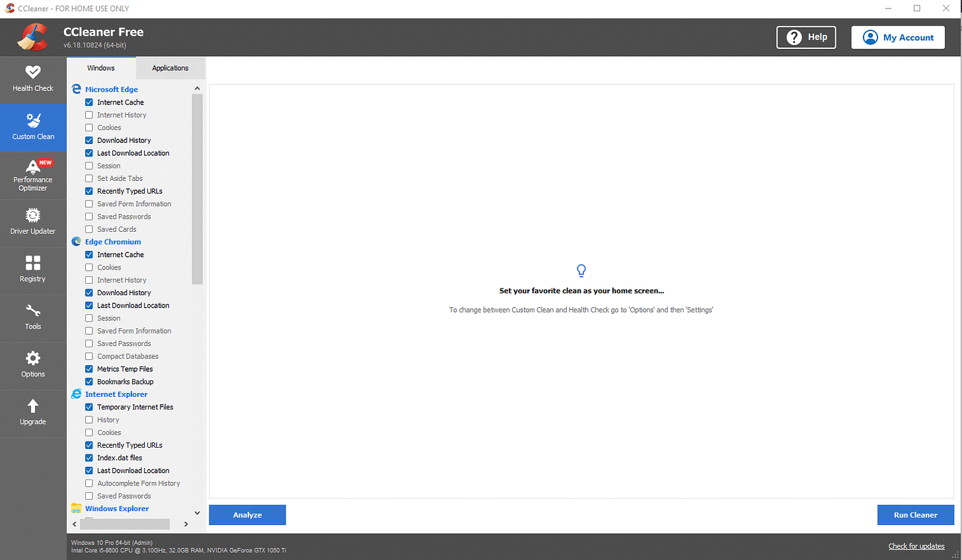Select the Custom Clean tool
The height and width of the screenshot is (560, 962).
coord(32,127)
